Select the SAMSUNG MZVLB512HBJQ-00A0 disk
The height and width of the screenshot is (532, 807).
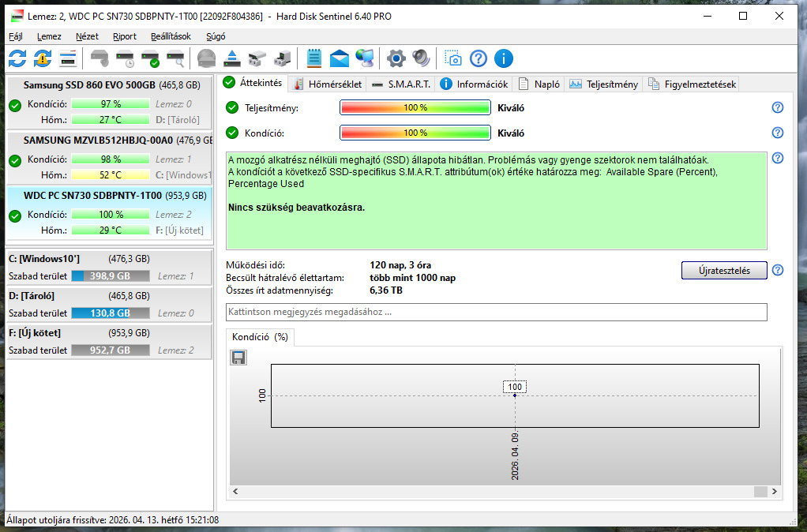click(109, 158)
